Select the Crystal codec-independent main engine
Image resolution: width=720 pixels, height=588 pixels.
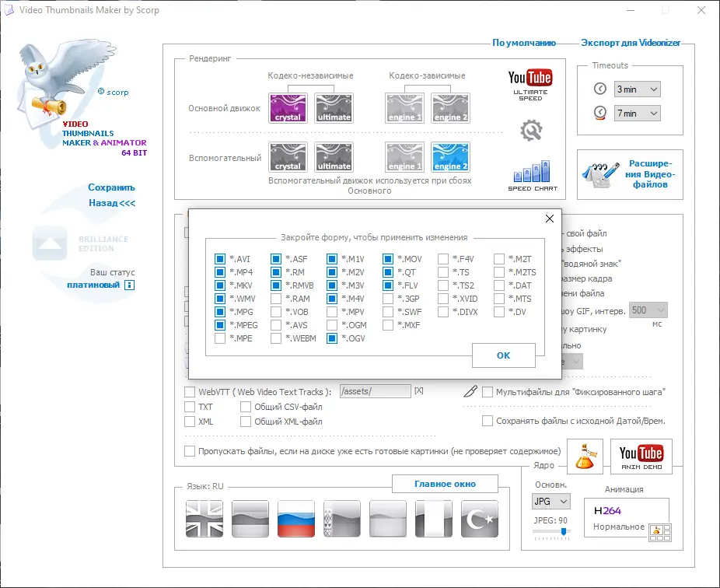point(288,108)
